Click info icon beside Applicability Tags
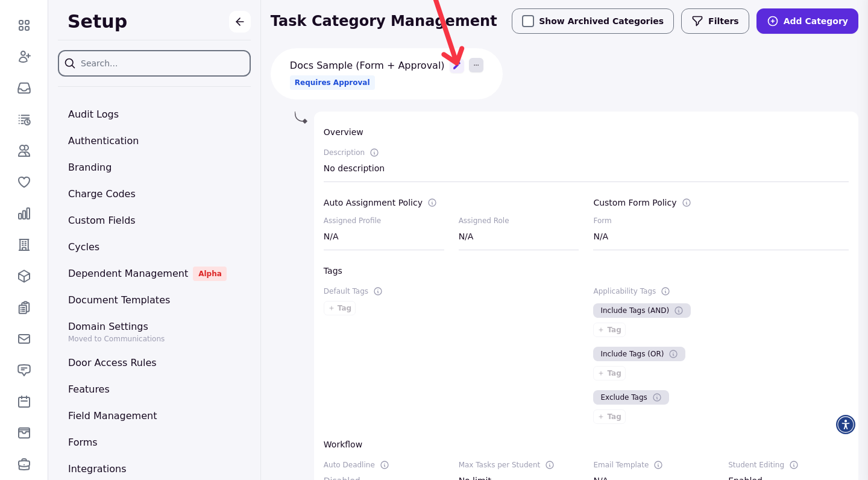Screen dimensions: 868x480 pos(665,291)
